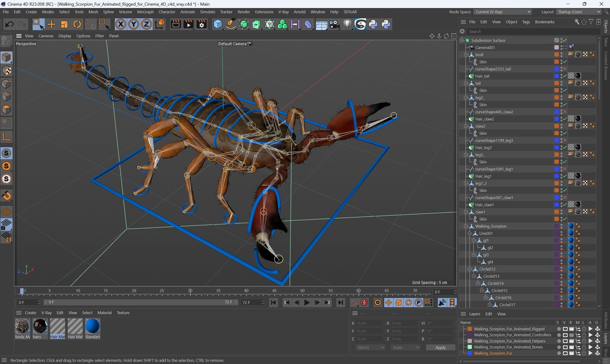Viewport: 610px width, 364px height.
Task: Open the Scale mode dropdown in coordinates
Action: [x=405, y=347]
